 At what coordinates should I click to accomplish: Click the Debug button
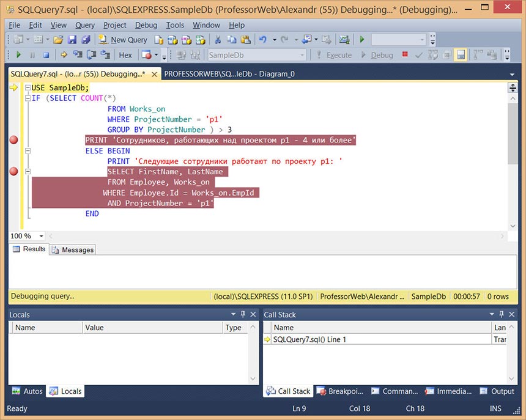pos(377,55)
